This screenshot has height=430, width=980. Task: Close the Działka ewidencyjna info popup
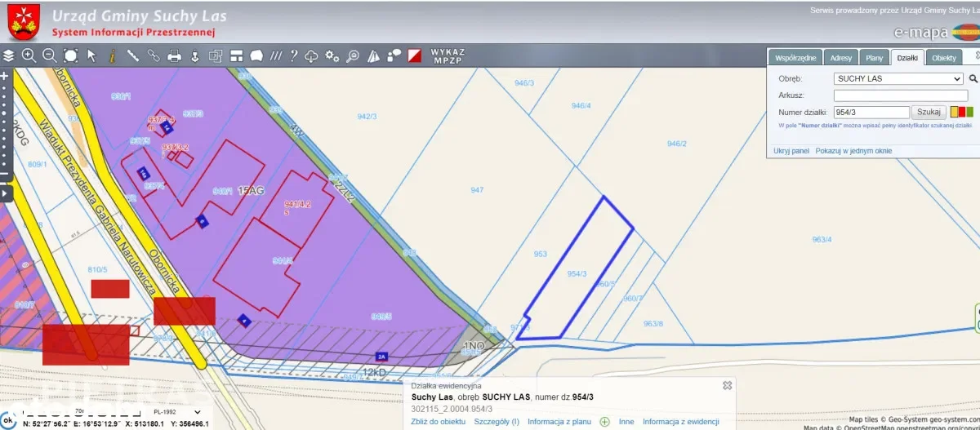coord(727,385)
